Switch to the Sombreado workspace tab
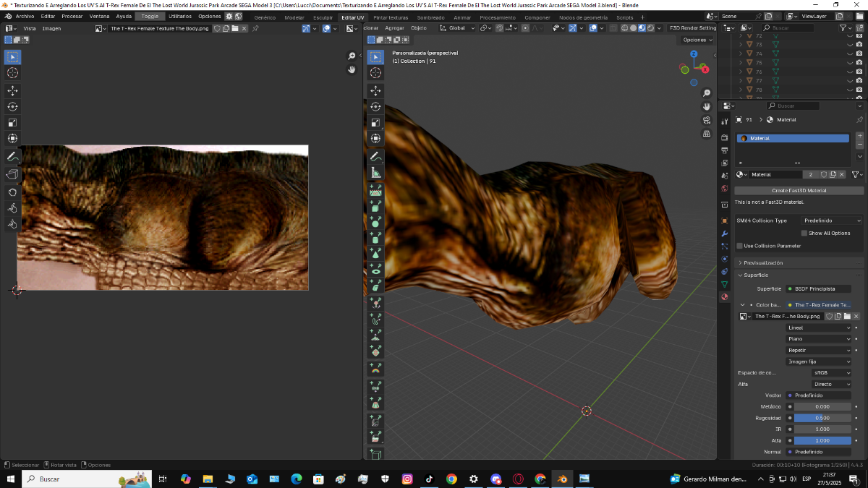The width and height of the screenshot is (868, 488). click(x=431, y=17)
